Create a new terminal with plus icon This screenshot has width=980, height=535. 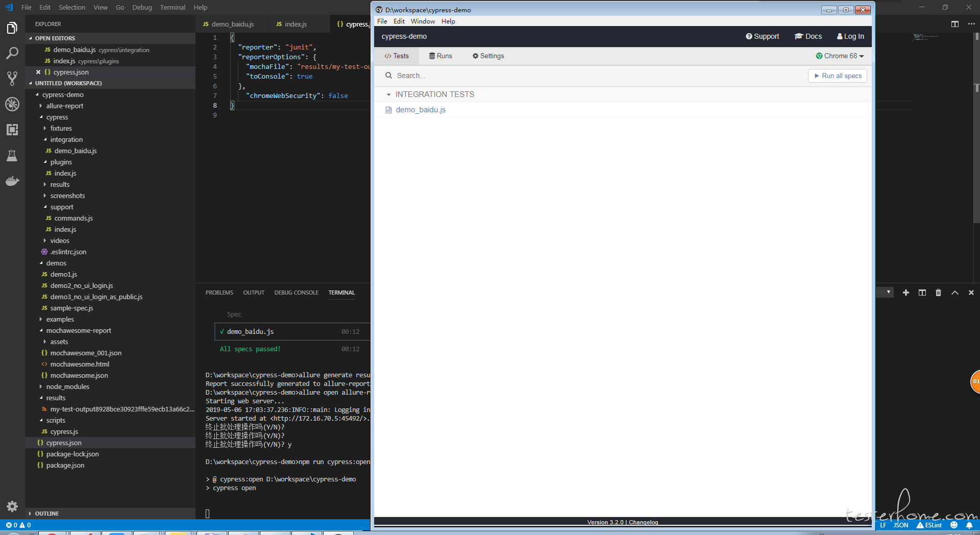click(x=905, y=293)
